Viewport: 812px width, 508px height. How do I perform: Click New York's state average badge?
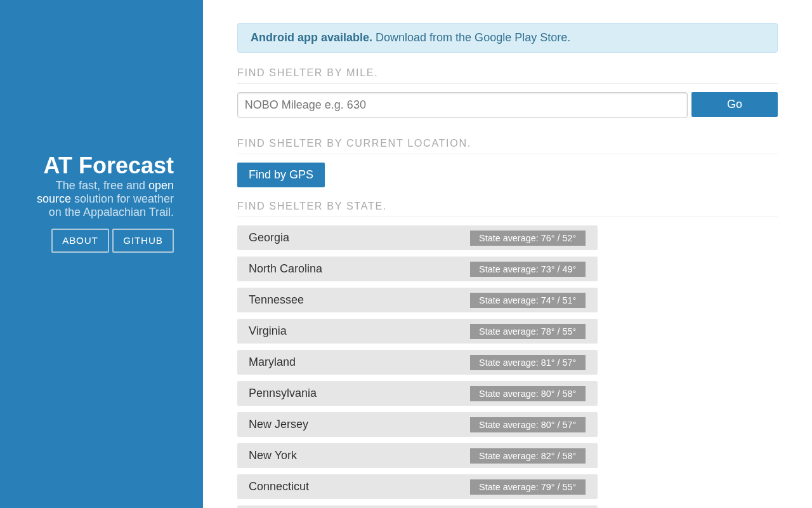[x=527, y=456]
